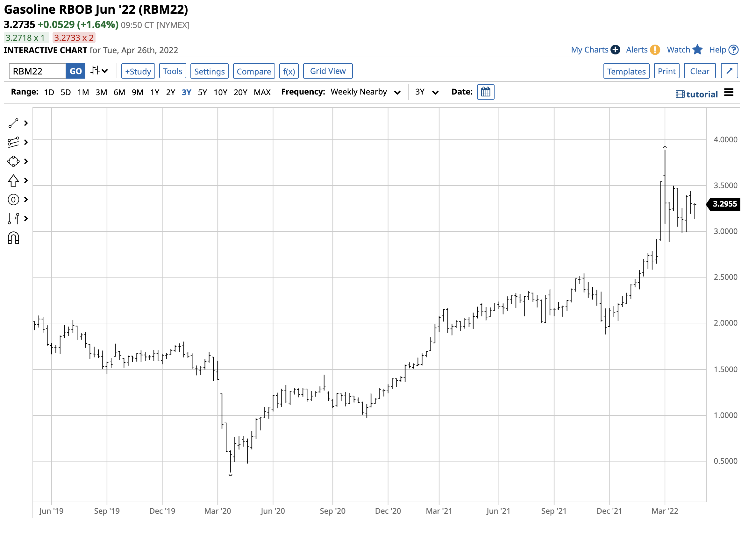Click the hamburger menu icon
This screenshot has width=756, height=536.
(729, 93)
